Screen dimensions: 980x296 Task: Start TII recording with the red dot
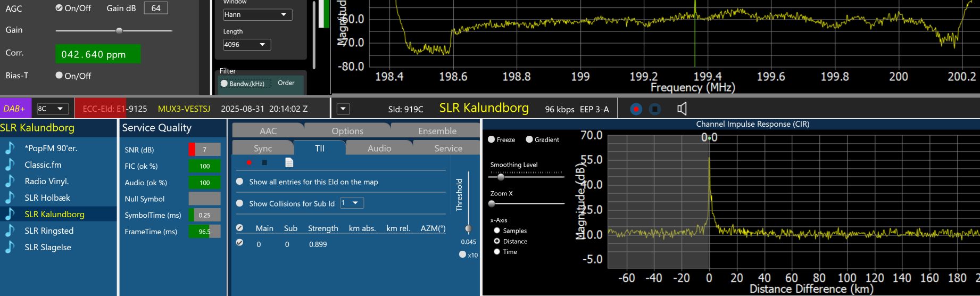[x=248, y=162]
